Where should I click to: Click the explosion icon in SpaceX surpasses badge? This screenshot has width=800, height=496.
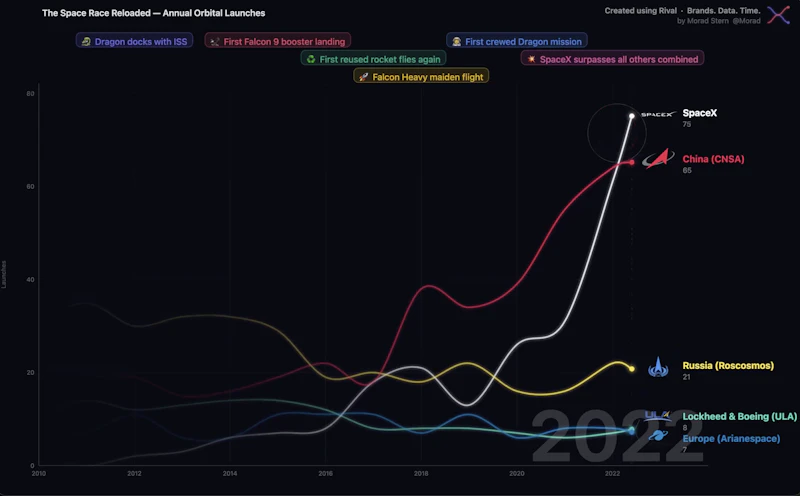(531, 59)
